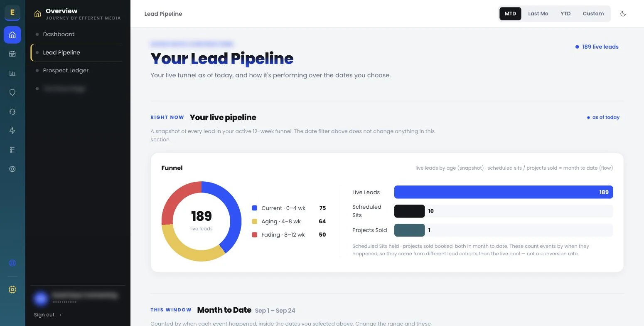Open Lead Pipeline in the sidebar
The width and height of the screenshot is (644, 326).
[76, 52]
